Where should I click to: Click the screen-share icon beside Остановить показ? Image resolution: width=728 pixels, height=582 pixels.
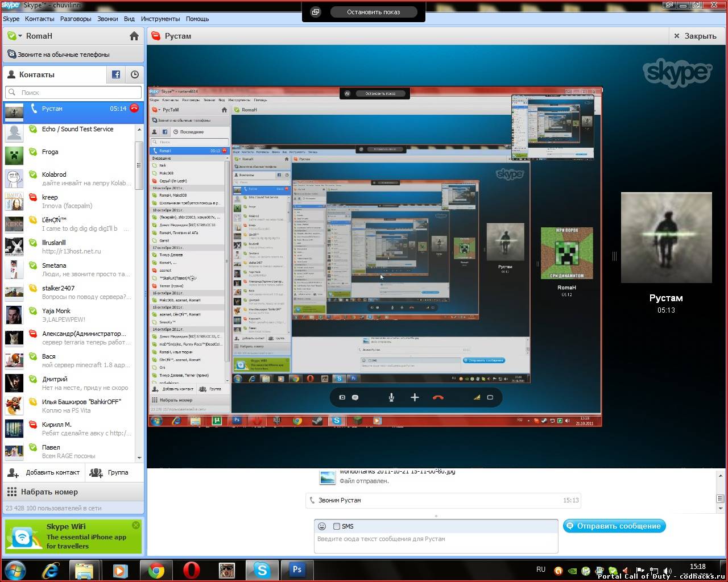pyautogui.click(x=316, y=12)
